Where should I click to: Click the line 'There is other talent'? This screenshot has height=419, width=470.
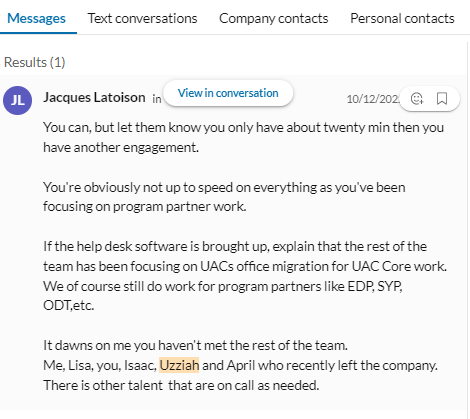pyautogui.click(x=181, y=385)
